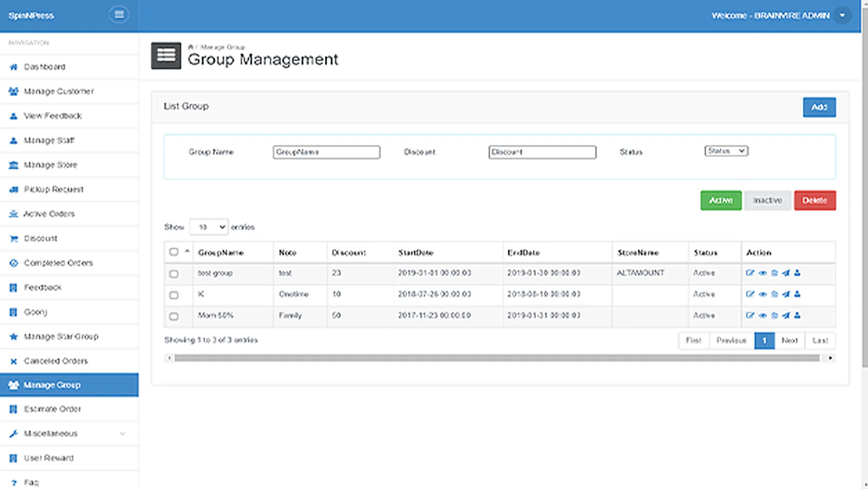Screen dimensions: 868x489
Task: Click the Group Management list icon
Action: 166,55
